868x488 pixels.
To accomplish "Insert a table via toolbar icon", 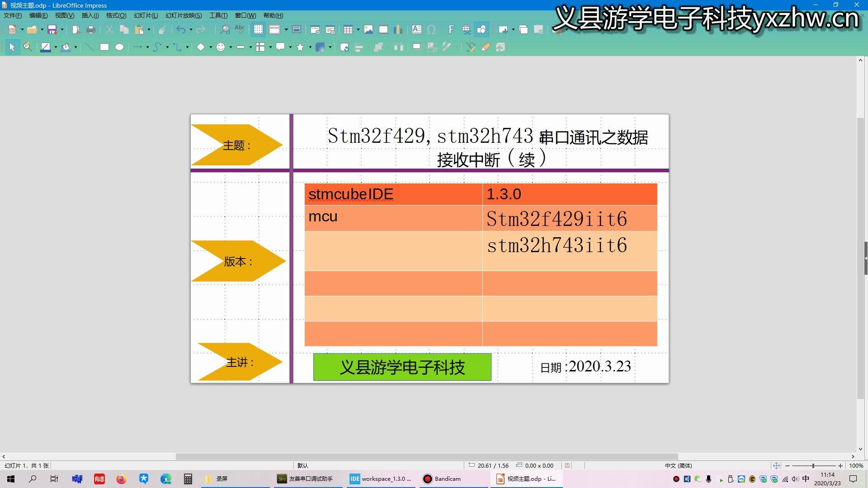I will (348, 30).
